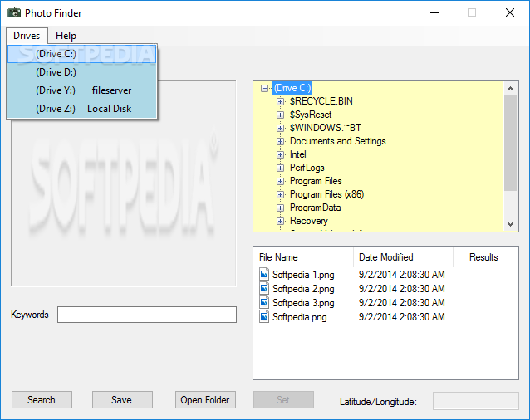Expand the $WINDOWS.~BT folder node
This screenshot has height=420, width=530.
click(x=280, y=128)
